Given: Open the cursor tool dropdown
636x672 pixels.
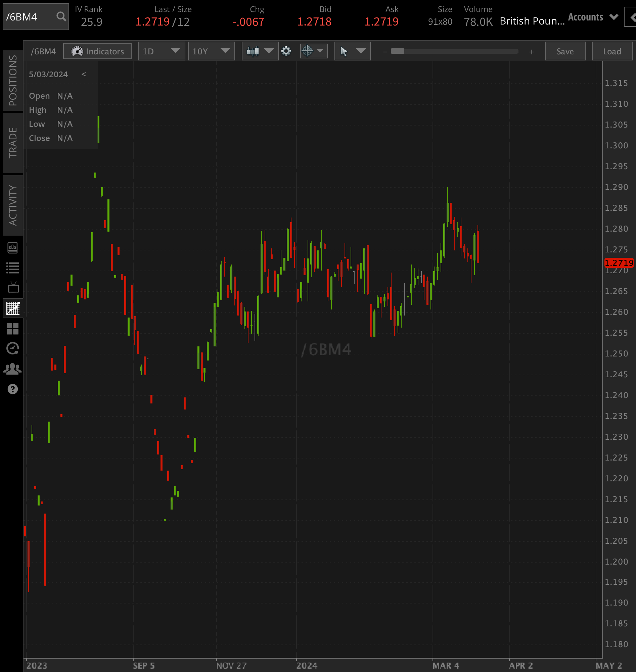Looking at the screenshot, I should point(352,51).
